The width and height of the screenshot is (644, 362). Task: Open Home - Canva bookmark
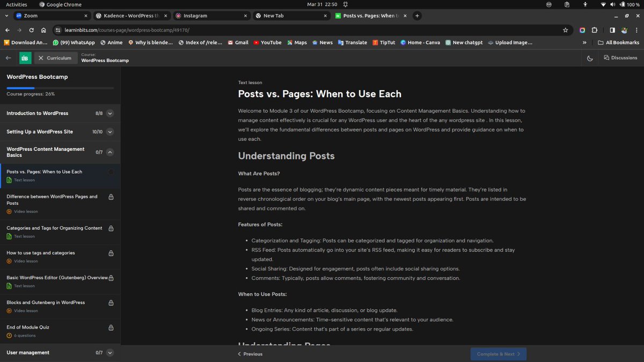pyautogui.click(x=420, y=42)
